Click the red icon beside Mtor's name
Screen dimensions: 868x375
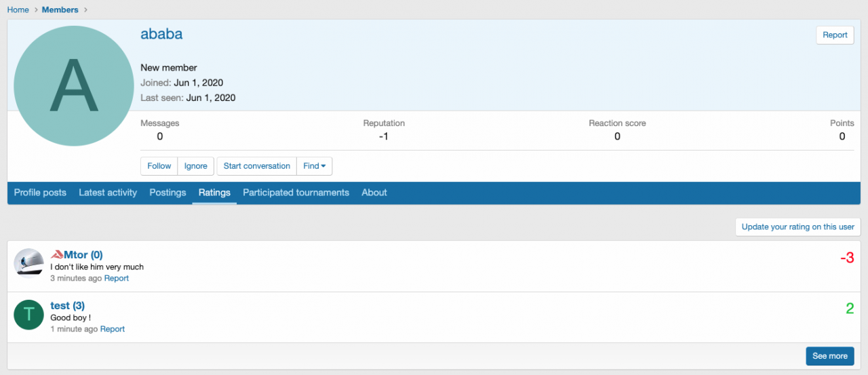[x=56, y=255]
